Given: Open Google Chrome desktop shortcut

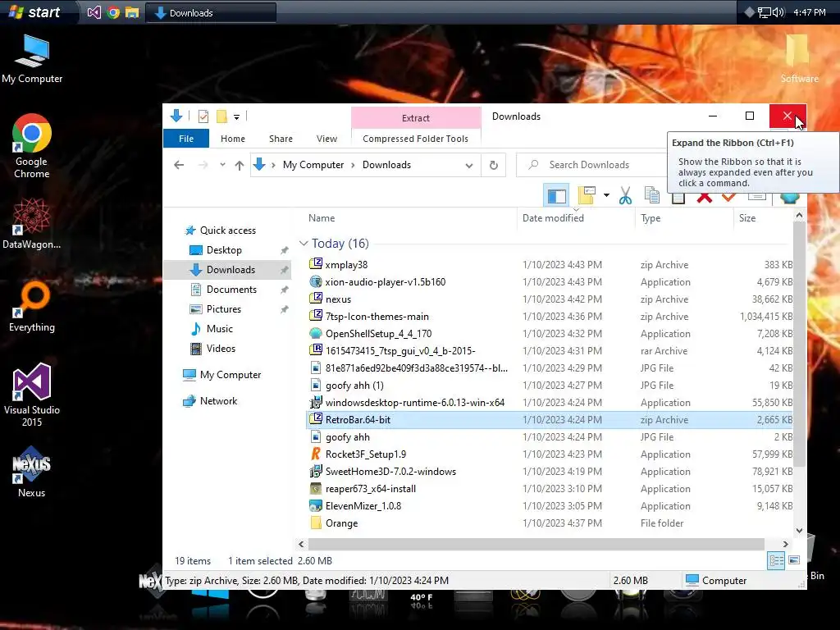Looking at the screenshot, I should tap(32, 146).
